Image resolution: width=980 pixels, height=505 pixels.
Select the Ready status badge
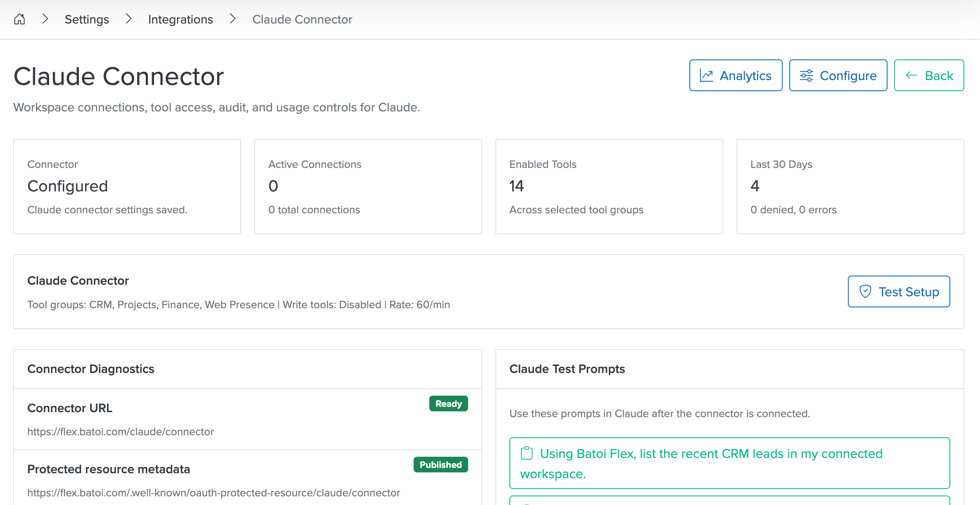coord(448,404)
